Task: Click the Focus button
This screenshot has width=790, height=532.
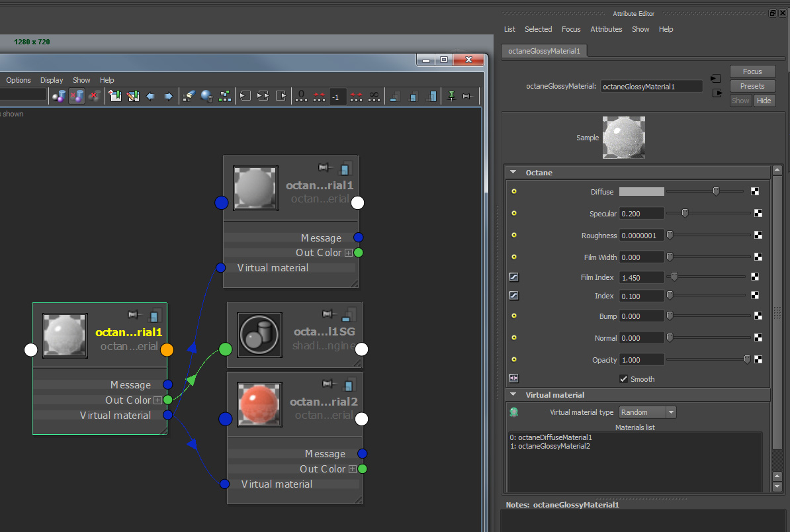Action: [x=752, y=71]
